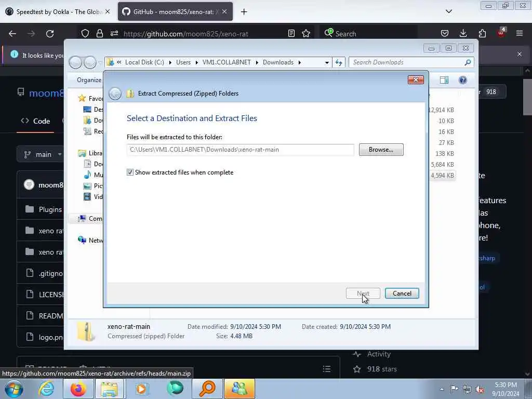Open the Pocket save icon

(445, 34)
